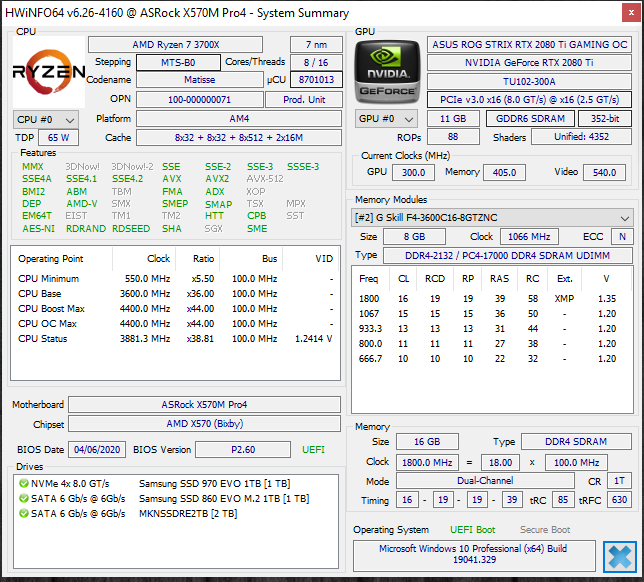Click the MTS-B0 stepping field

click(178, 63)
